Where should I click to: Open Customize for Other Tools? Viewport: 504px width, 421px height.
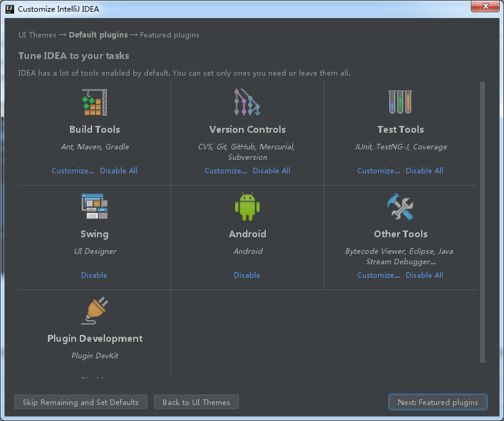(x=379, y=275)
